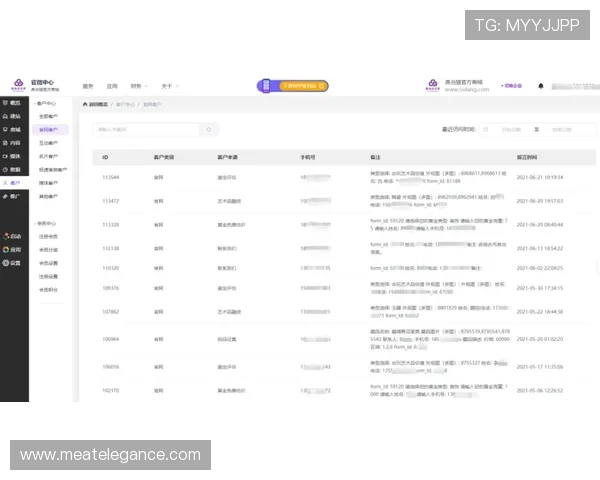Click the notification bell icon
Screen dimensions: 600x480
tap(541, 86)
